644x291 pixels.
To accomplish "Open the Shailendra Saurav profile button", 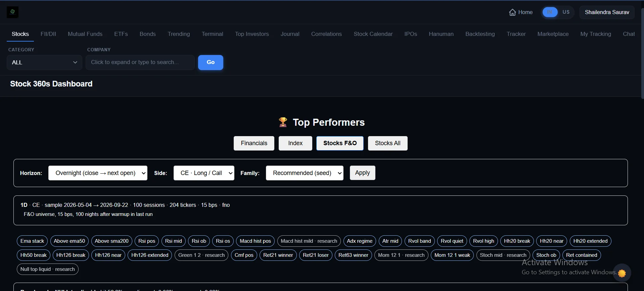I will (607, 12).
